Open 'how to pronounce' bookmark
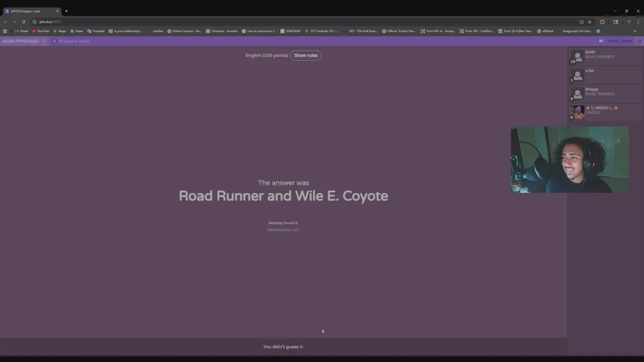Image resolution: width=644 pixels, height=362 pixels. [x=259, y=31]
